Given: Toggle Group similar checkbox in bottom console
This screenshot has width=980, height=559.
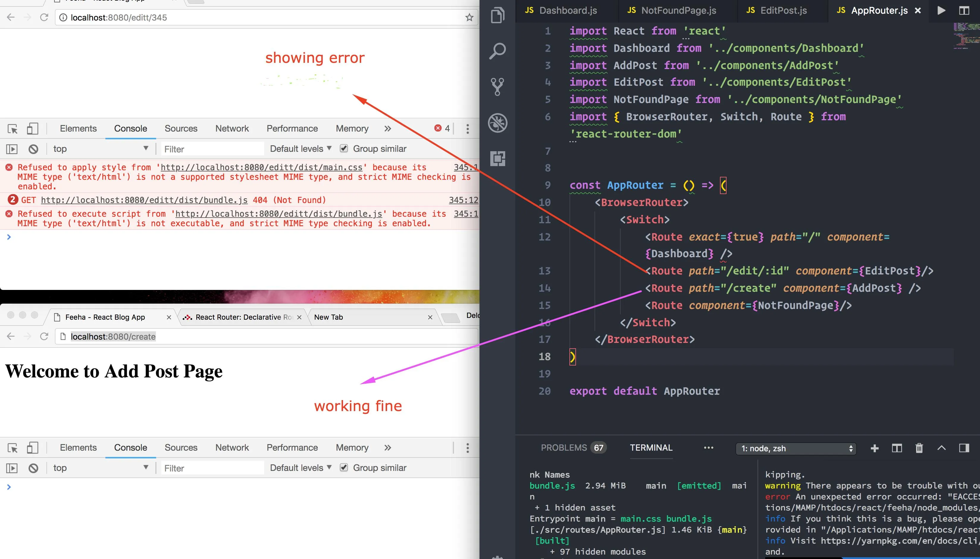Looking at the screenshot, I should click(344, 468).
